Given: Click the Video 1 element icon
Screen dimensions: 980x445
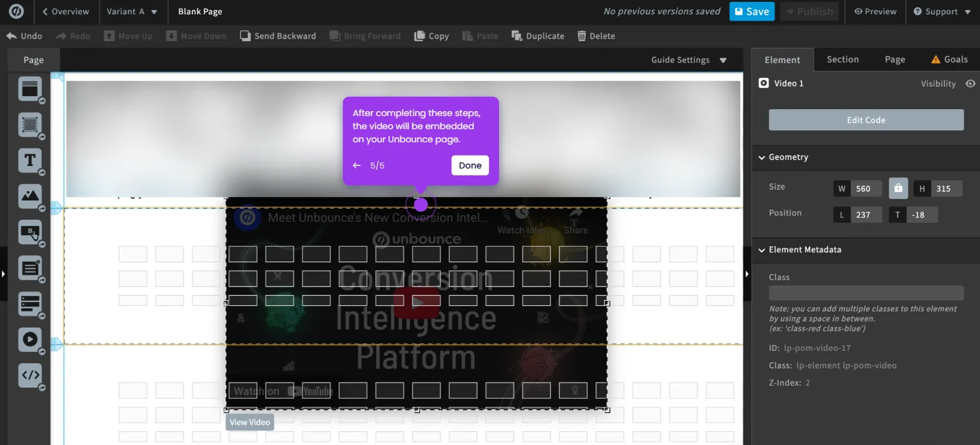Looking at the screenshot, I should (763, 83).
